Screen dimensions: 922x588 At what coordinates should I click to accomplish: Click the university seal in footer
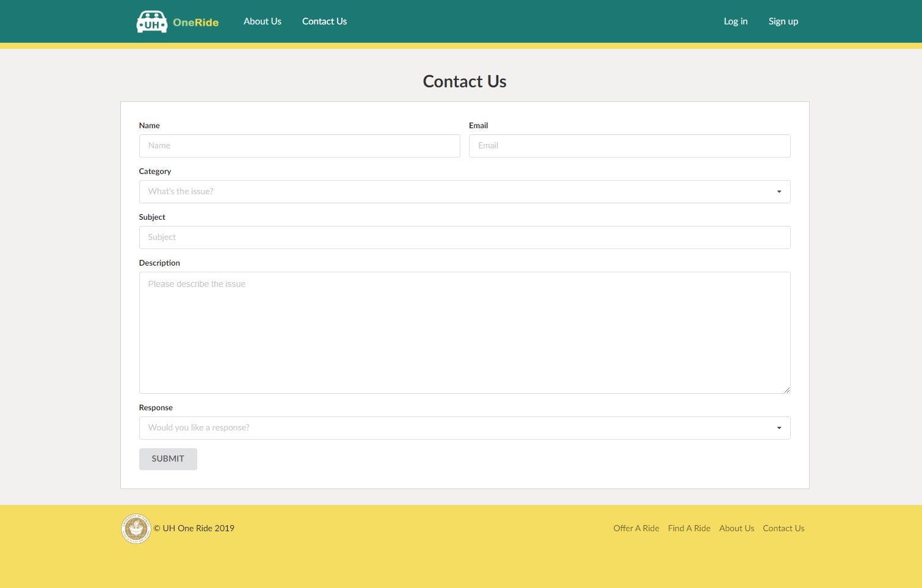coord(136,529)
